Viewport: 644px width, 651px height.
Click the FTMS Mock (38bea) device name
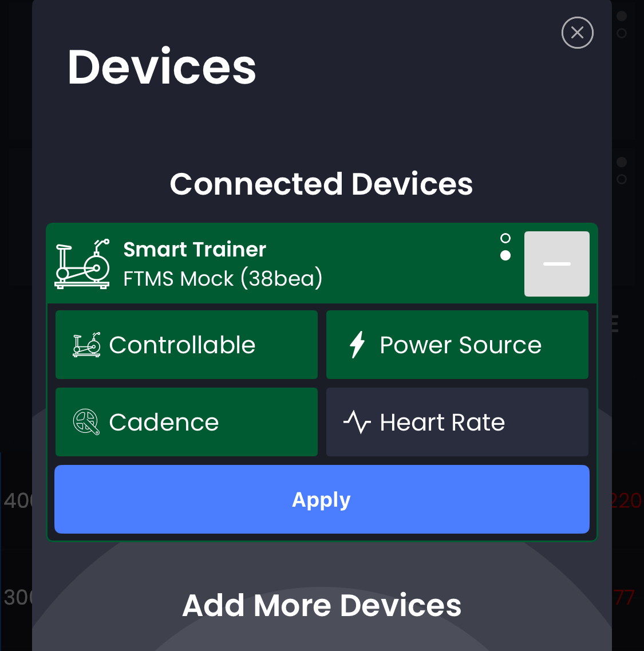[223, 278]
